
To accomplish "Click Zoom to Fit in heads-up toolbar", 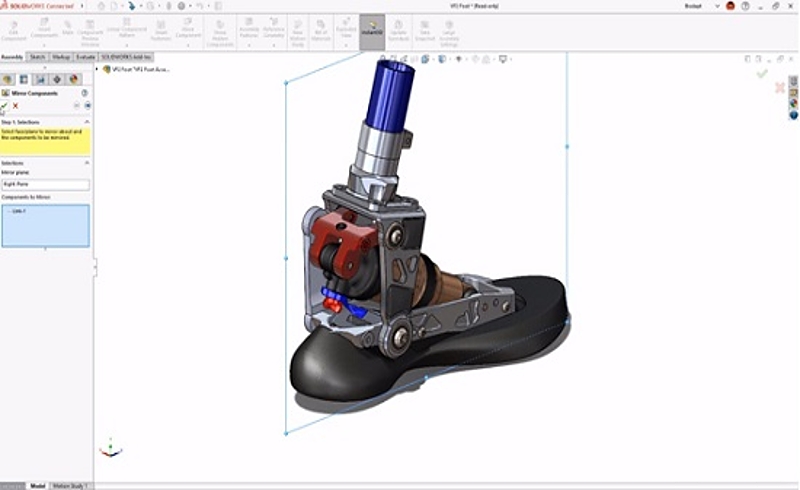I will pyautogui.click(x=383, y=59).
